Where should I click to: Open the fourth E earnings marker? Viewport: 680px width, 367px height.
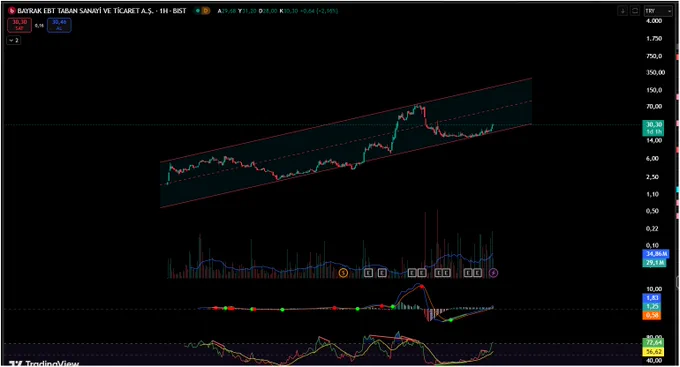point(422,273)
